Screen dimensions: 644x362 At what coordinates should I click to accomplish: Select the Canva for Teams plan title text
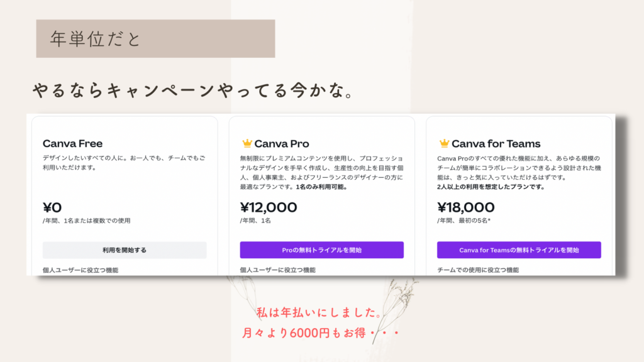click(x=496, y=143)
